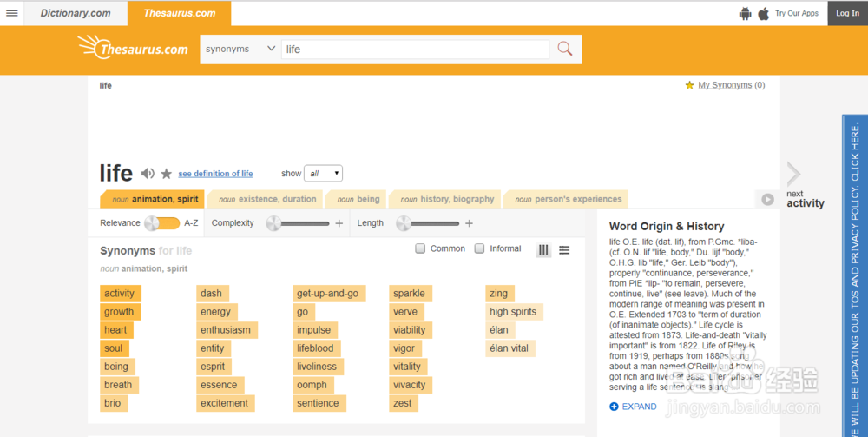Viewport: 868px width, 437px height.
Task: Click plus sign beside Length slider
Action: tap(469, 223)
